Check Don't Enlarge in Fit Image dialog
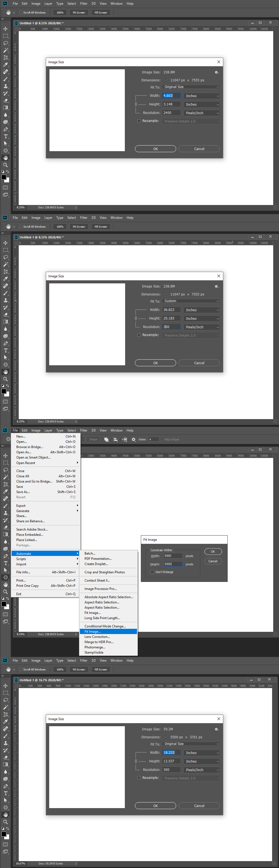This screenshot has width=279, height=868. (152, 572)
